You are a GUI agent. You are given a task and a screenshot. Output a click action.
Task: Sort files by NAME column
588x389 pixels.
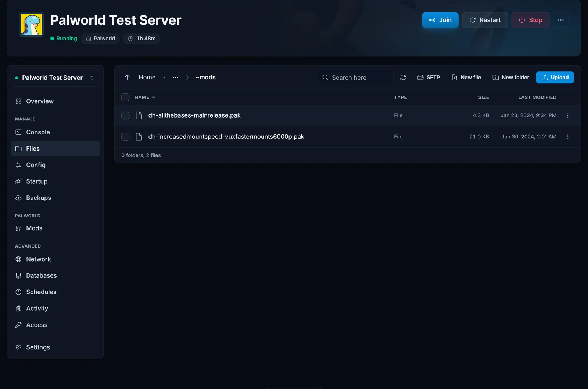coord(145,97)
